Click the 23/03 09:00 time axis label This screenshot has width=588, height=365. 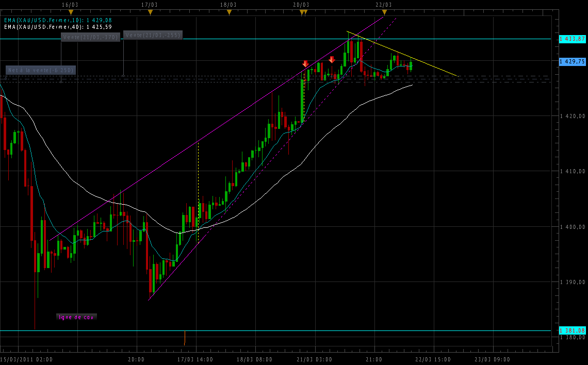pos(492,359)
